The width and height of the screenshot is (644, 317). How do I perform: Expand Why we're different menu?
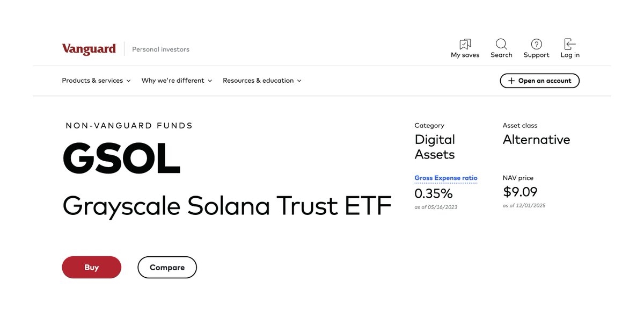tap(177, 81)
